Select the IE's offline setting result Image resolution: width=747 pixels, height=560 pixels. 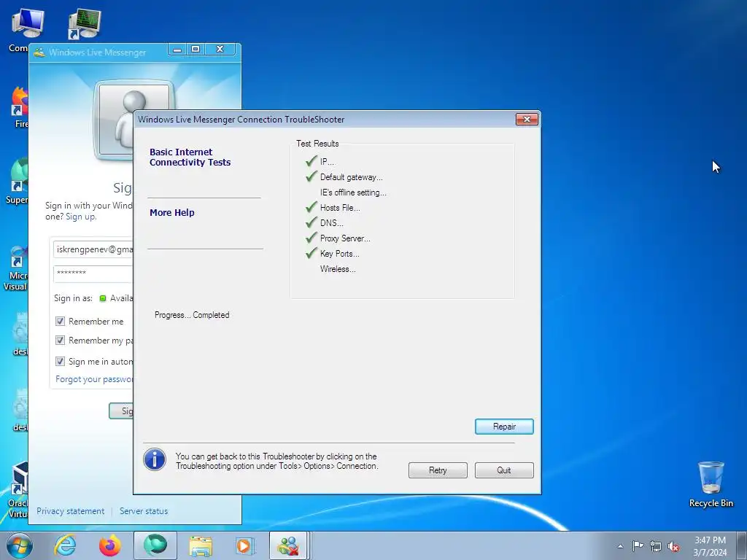[353, 192]
